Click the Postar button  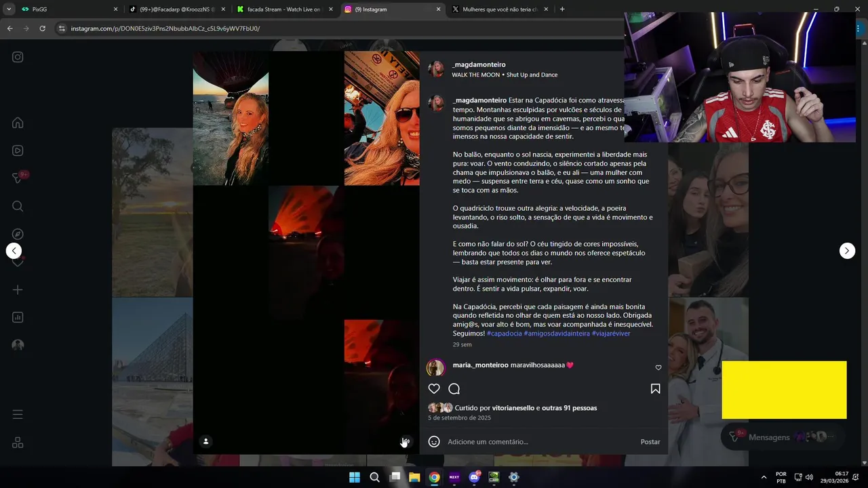click(x=650, y=441)
